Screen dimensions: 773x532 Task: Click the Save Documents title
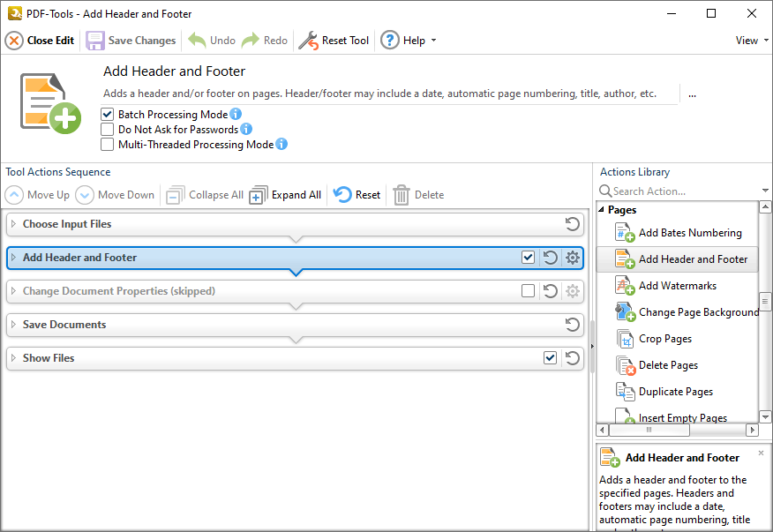(64, 325)
